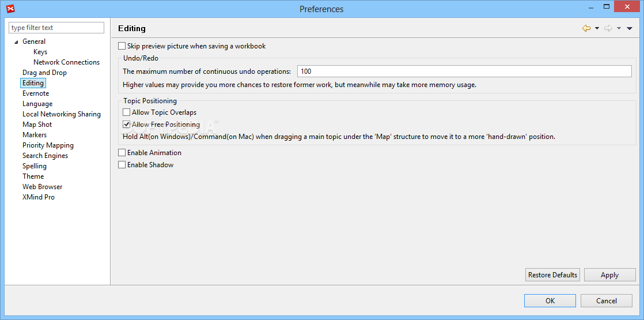Click the grayed forward arrow icon
Image resolution: width=644 pixels, height=320 pixels.
608,28
